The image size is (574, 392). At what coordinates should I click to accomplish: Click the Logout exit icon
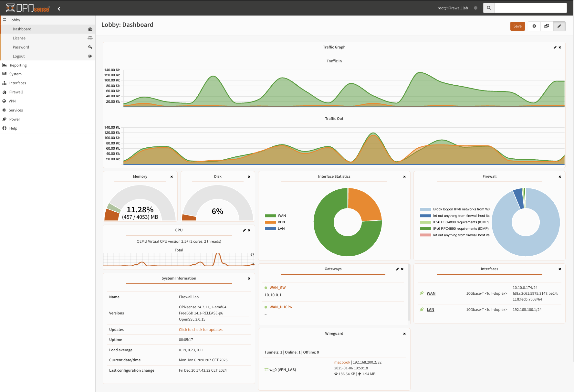coord(90,56)
